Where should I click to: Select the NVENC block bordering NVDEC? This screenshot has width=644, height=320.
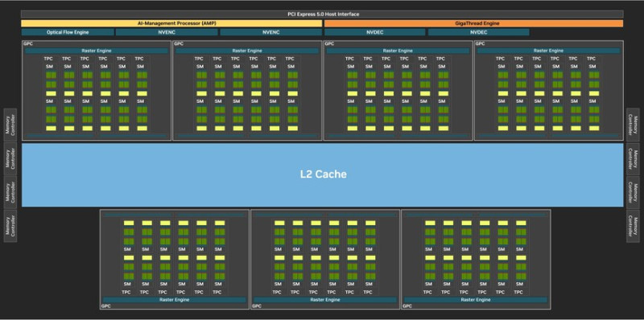271,32
